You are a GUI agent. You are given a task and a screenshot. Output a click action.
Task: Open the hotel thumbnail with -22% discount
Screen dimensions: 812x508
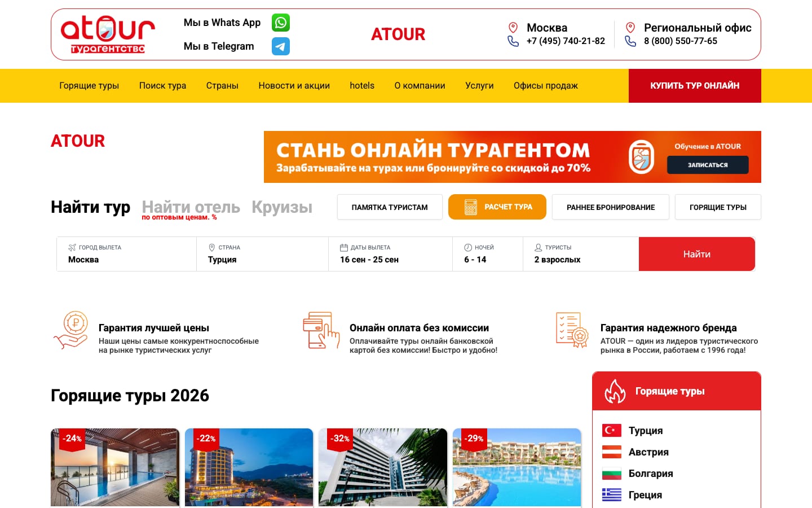coord(249,467)
